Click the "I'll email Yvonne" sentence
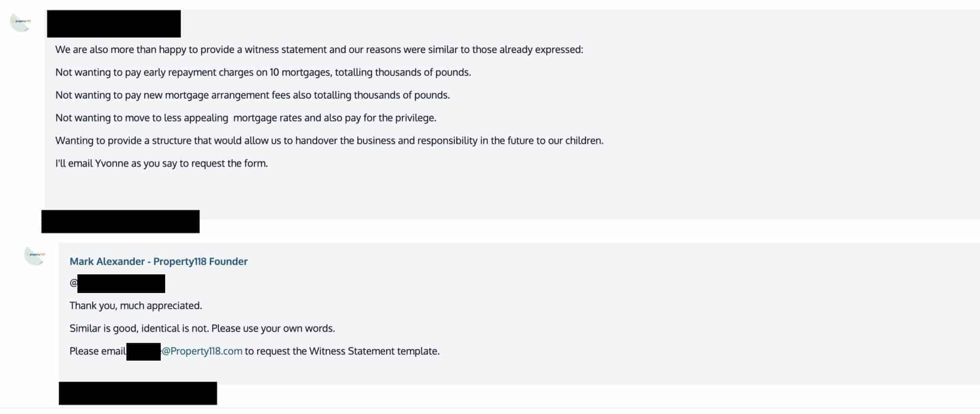This screenshot has width=980, height=414. tap(162, 164)
